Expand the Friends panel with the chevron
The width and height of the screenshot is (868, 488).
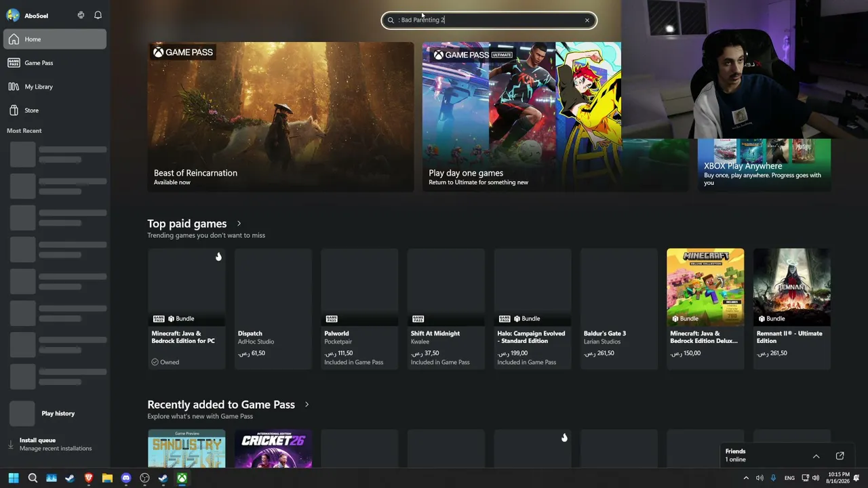tap(816, 456)
